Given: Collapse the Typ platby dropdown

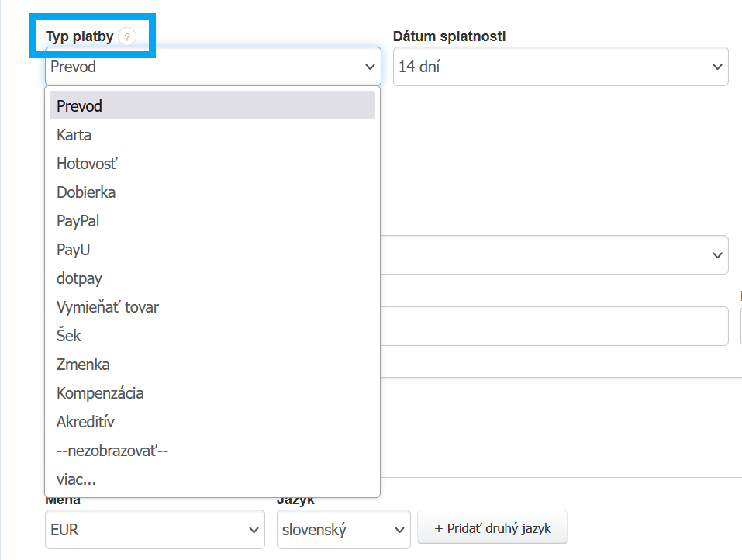Looking at the screenshot, I should pos(212,67).
